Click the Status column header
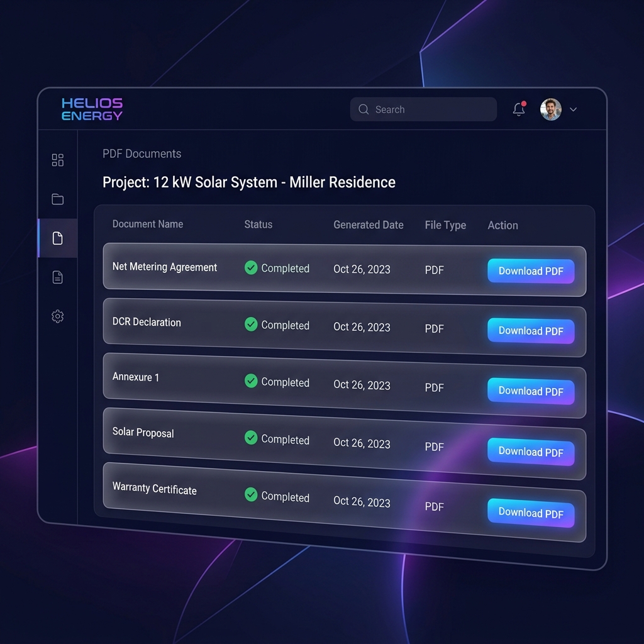The image size is (644, 644). pyautogui.click(x=258, y=225)
